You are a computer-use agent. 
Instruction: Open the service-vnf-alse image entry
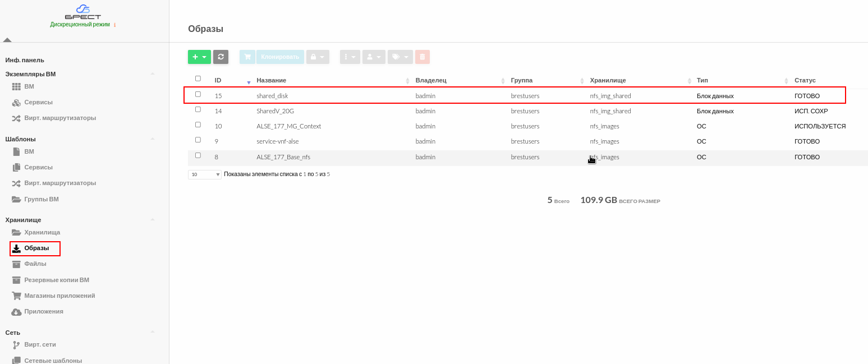point(277,141)
